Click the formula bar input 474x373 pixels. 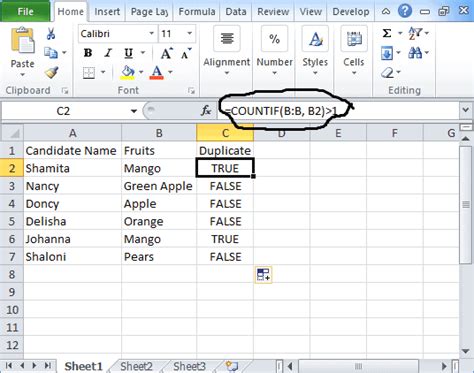coord(338,110)
